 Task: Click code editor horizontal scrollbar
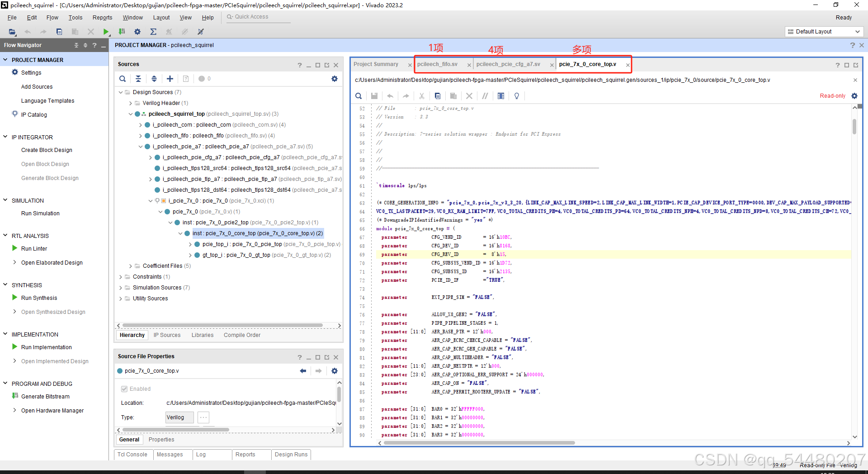click(x=479, y=443)
